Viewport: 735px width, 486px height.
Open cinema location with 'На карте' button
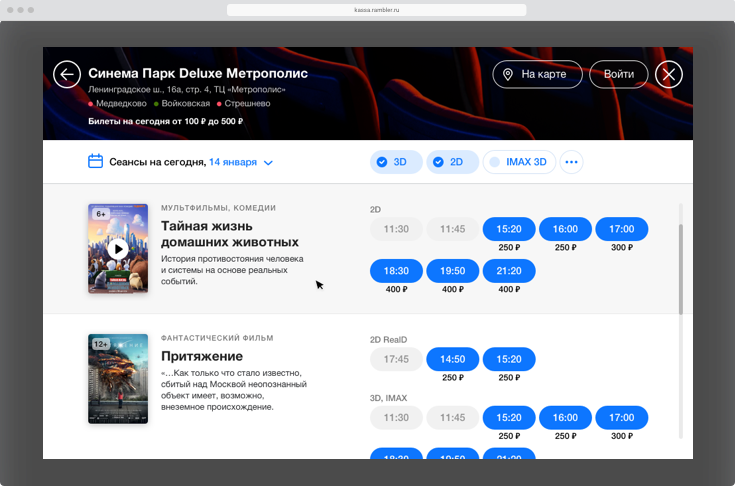pyautogui.click(x=537, y=74)
